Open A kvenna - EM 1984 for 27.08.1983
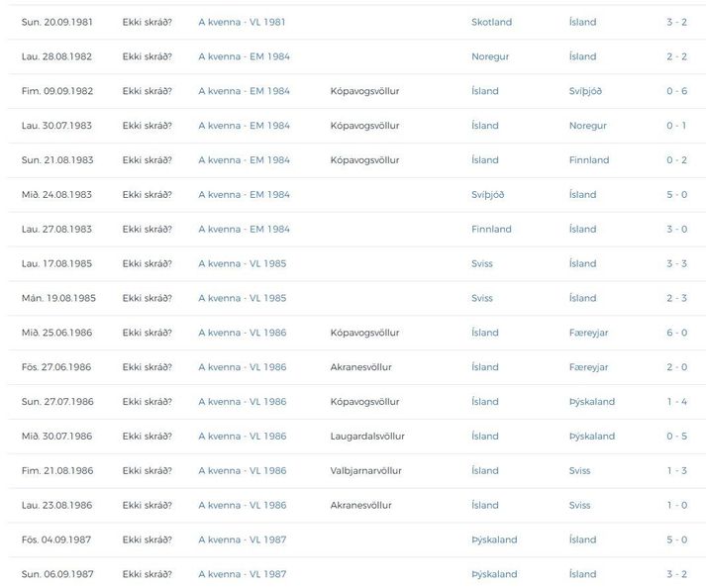The image size is (706, 588). 244,230
